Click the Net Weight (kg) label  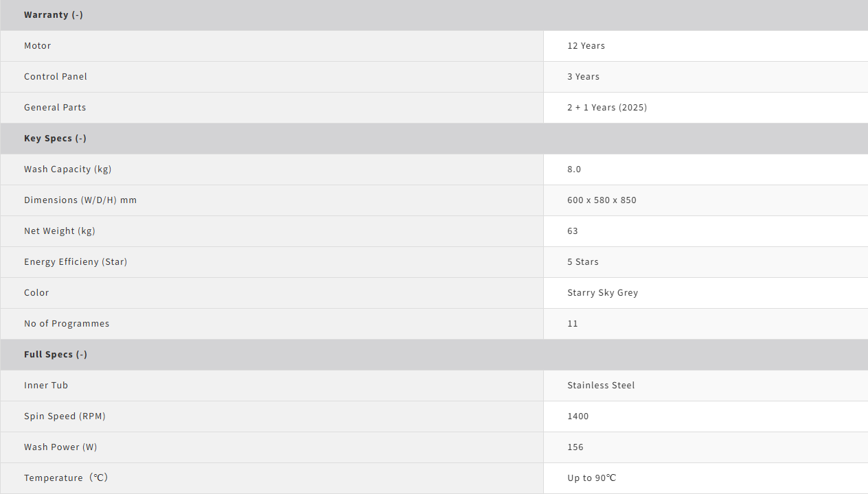click(60, 231)
